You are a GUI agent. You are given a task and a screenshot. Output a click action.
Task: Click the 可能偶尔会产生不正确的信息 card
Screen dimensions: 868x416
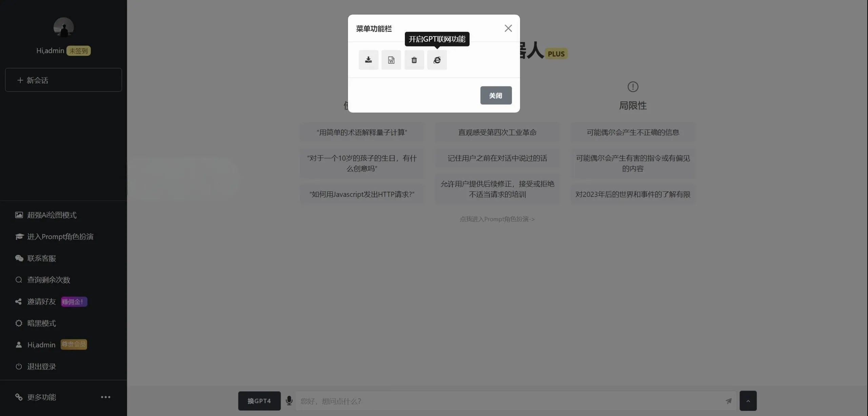(x=633, y=132)
